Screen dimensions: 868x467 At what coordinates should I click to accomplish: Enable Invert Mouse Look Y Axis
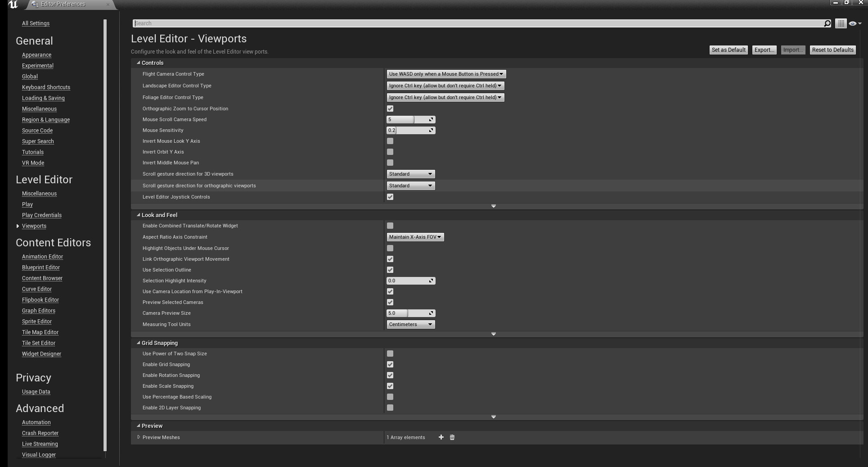[x=390, y=141]
